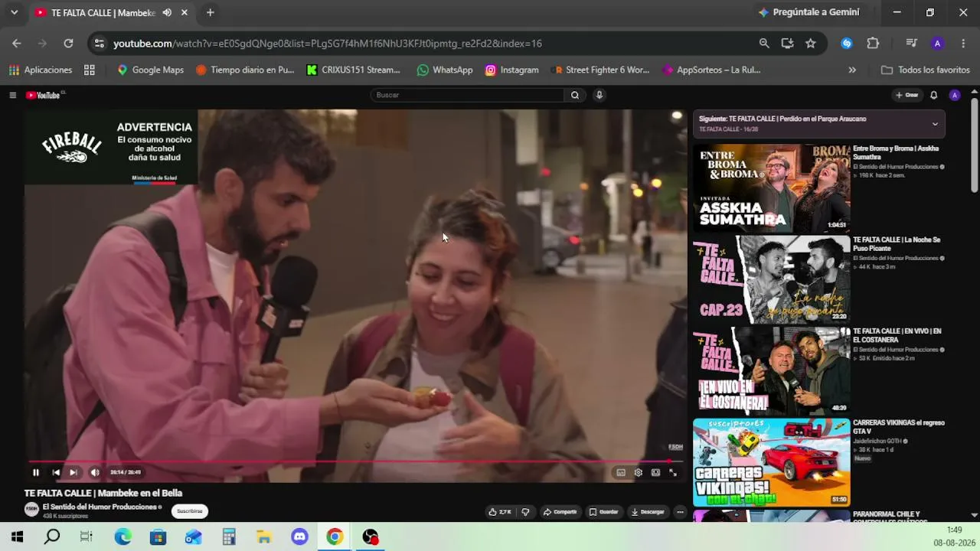Open the zoom magnifier in address bar
980x551 pixels.
point(764,44)
